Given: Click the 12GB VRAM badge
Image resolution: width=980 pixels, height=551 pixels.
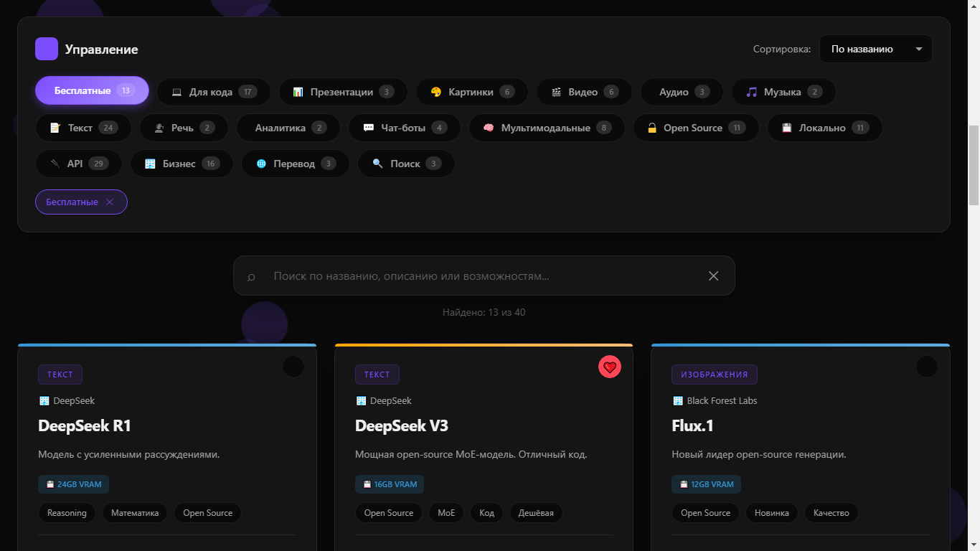Looking at the screenshot, I should 706,484.
